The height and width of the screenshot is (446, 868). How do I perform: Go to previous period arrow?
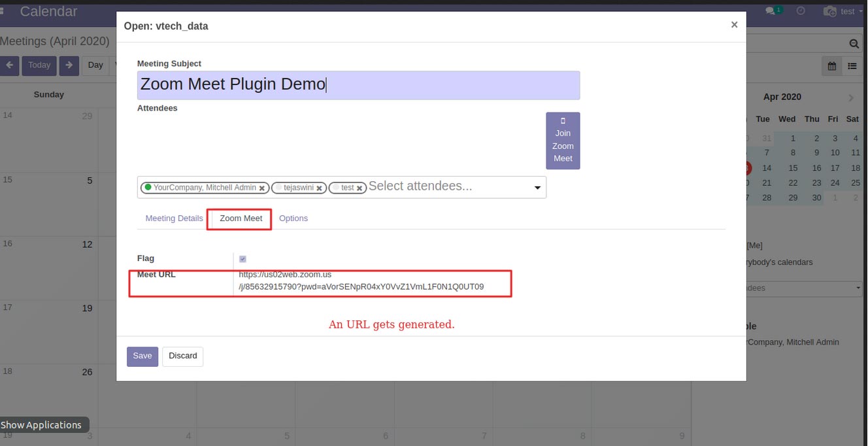(x=9, y=65)
